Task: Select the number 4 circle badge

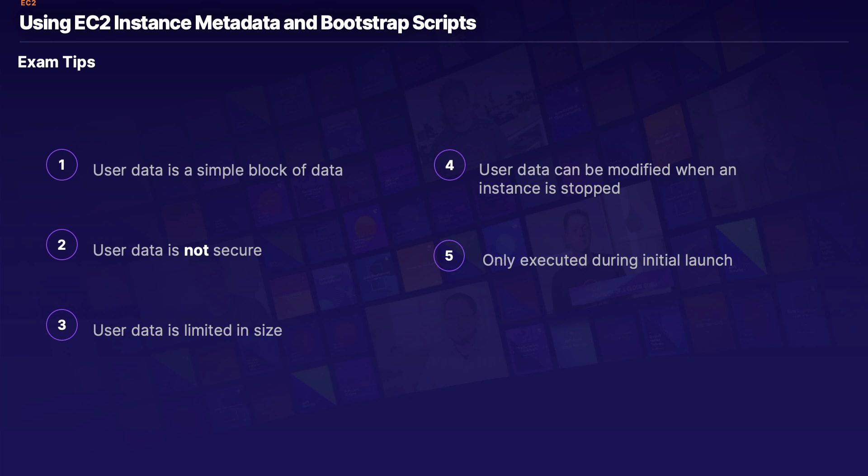Action: 449,165
